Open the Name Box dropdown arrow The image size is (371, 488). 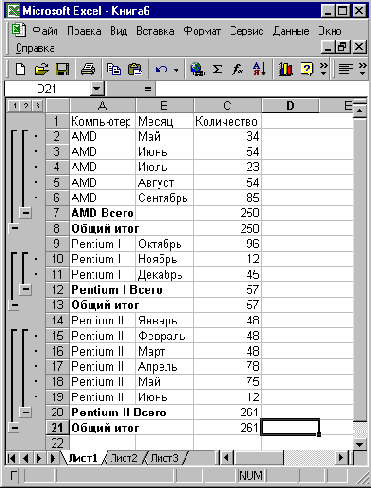[x=97, y=89]
